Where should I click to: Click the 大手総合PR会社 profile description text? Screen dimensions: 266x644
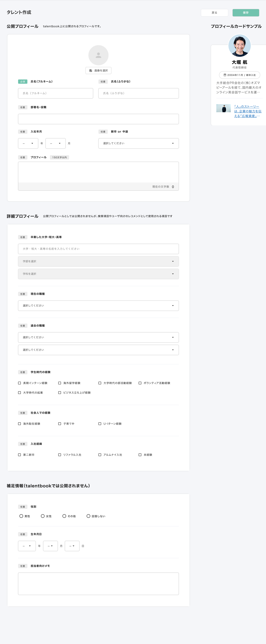239,88
